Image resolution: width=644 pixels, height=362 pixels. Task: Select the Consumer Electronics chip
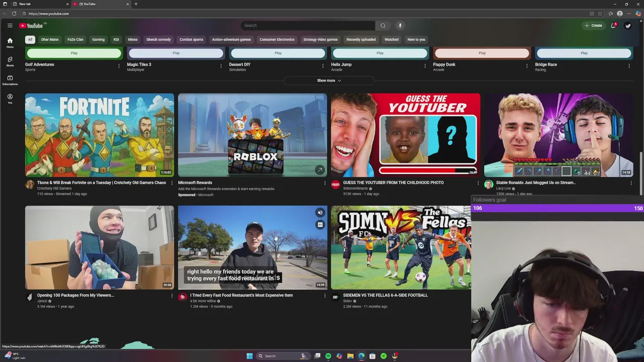coord(277,40)
